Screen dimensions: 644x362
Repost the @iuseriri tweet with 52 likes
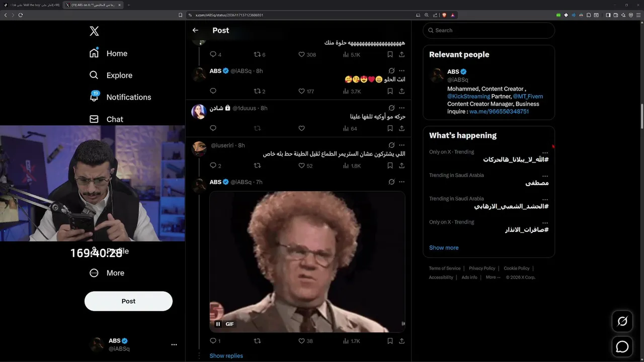coord(257,165)
